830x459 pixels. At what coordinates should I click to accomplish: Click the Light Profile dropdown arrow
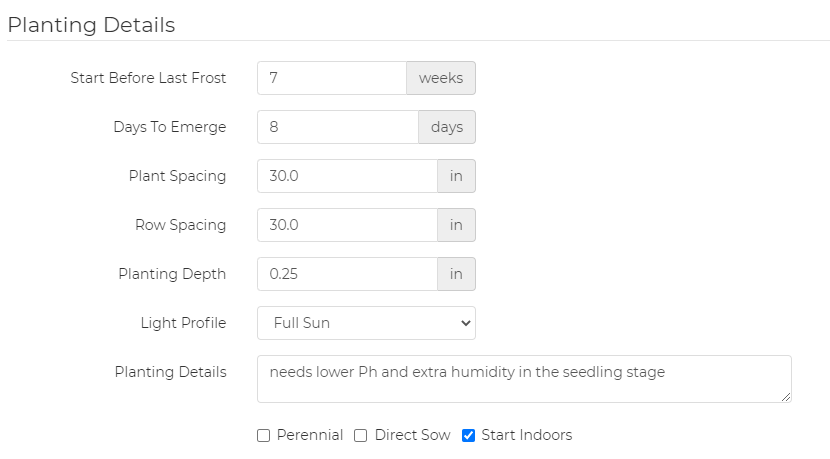464,323
